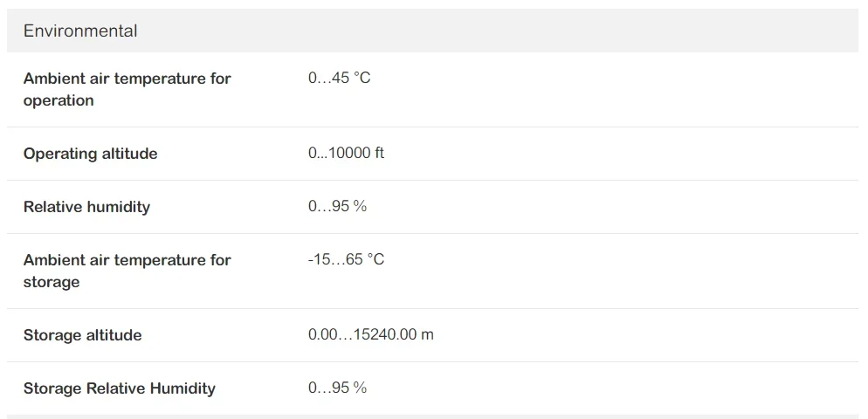
Task: Select the Operating altitude label
Action: click(90, 154)
